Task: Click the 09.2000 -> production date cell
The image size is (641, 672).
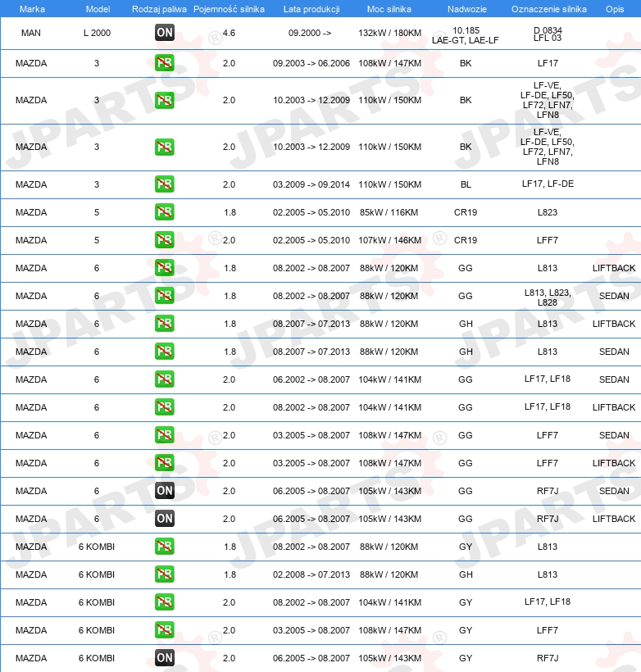Action: tap(310, 33)
